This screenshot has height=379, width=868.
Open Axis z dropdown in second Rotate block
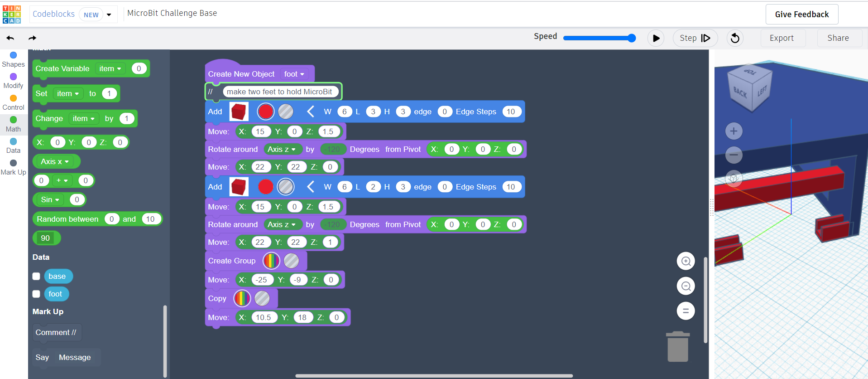click(283, 224)
